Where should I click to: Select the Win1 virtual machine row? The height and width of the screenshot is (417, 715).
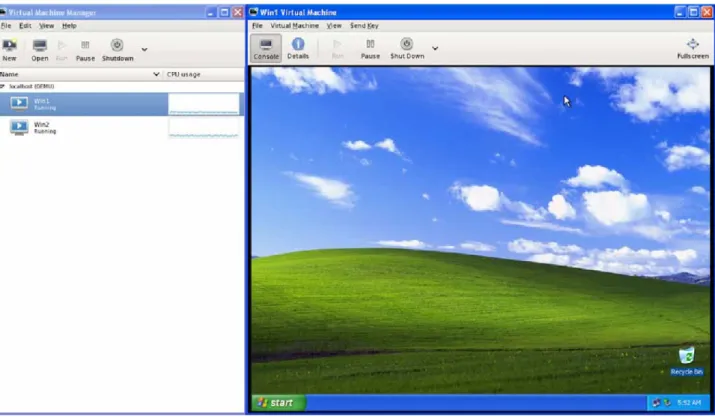tap(122, 104)
